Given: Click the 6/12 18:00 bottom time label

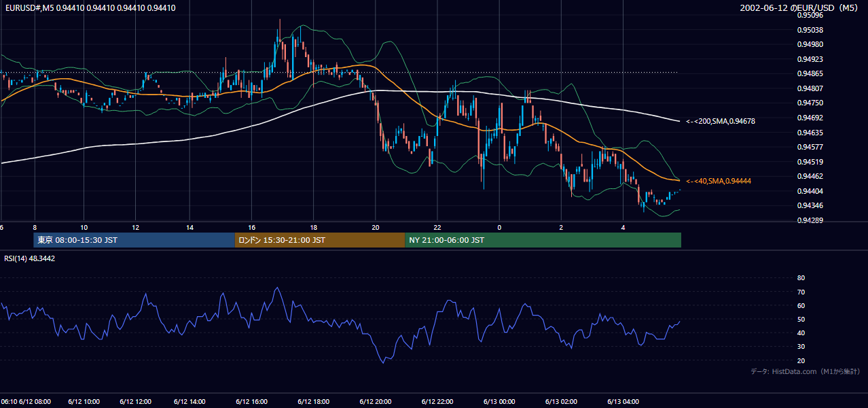Looking at the screenshot, I should (x=313, y=402).
